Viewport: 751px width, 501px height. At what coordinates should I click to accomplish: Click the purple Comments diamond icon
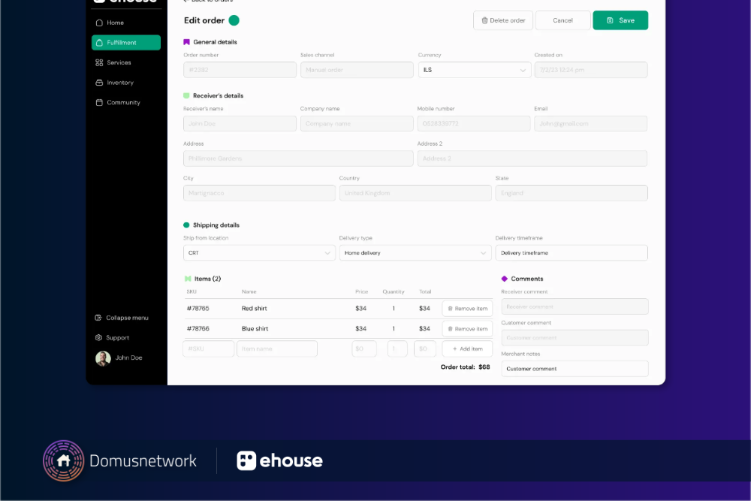point(504,279)
